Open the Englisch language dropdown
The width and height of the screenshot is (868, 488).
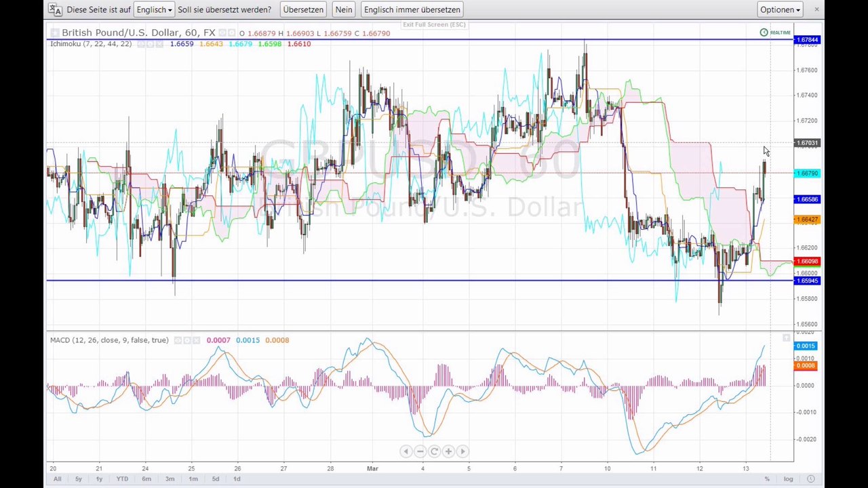click(x=154, y=9)
